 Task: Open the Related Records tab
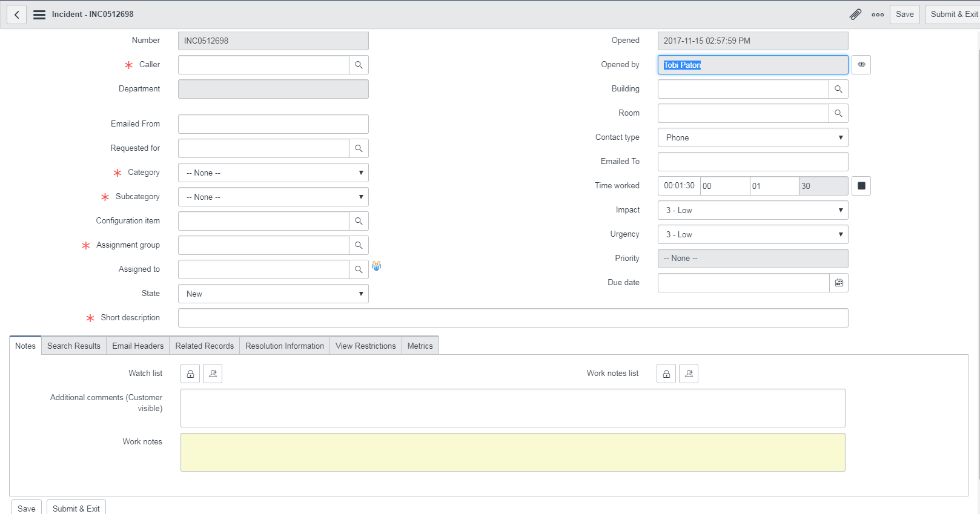(x=204, y=346)
